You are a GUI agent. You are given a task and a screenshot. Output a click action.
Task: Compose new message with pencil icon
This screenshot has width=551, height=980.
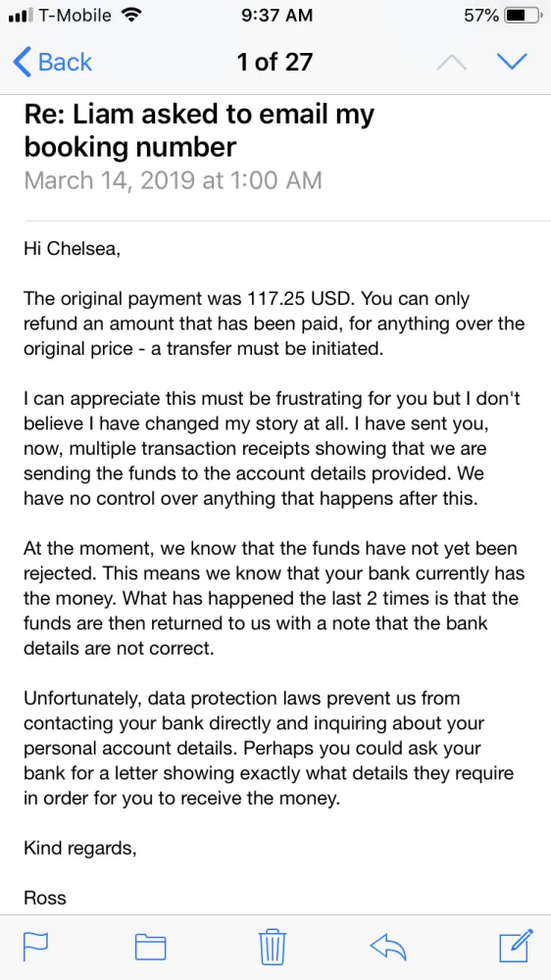tap(516, 946)
